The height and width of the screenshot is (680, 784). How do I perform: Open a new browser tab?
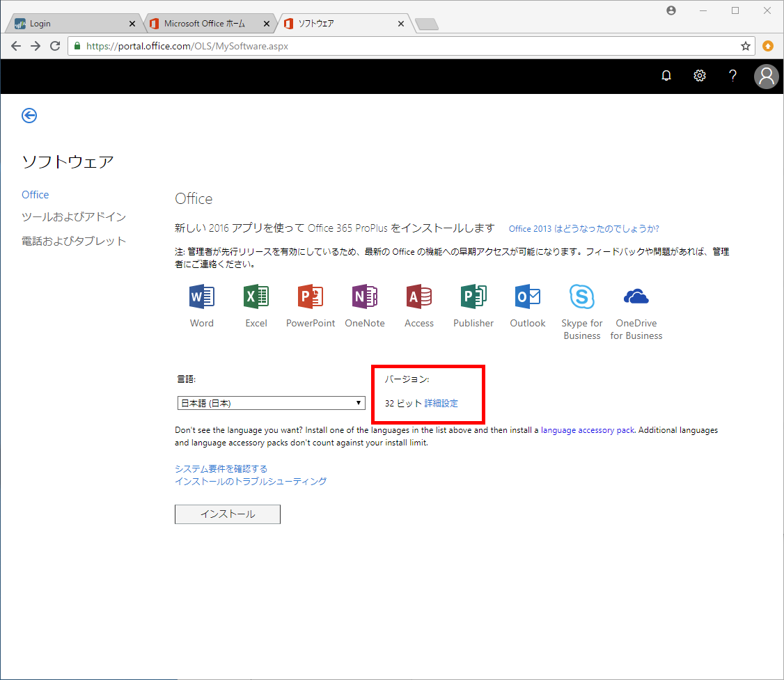pyautogui.click(x=427, y=24)
